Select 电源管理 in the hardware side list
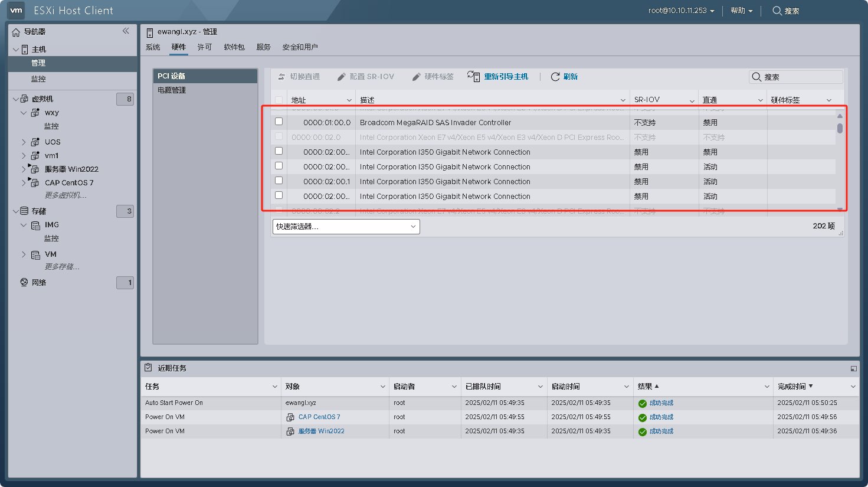The image size is (868, 487). point(172,90)
